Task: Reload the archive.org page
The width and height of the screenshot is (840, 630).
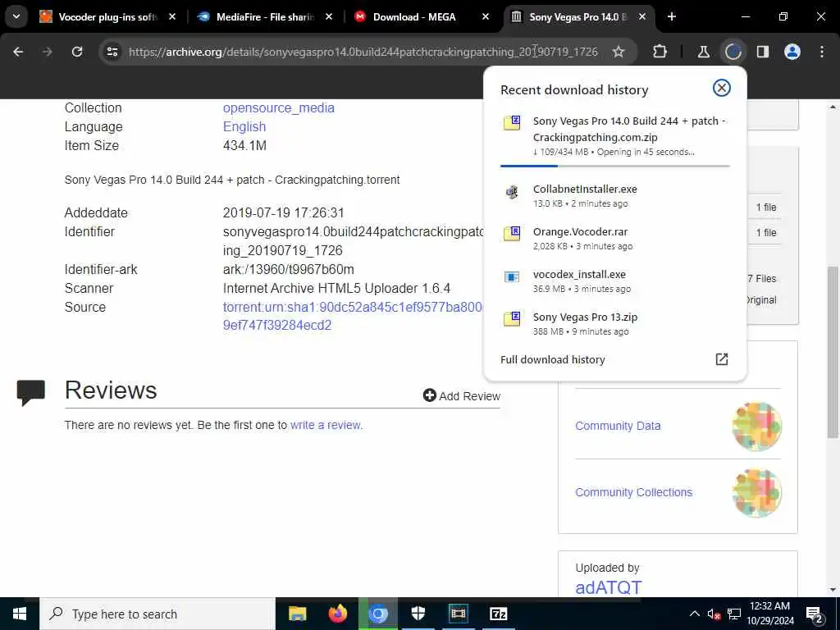Action: tap(77, 52)
